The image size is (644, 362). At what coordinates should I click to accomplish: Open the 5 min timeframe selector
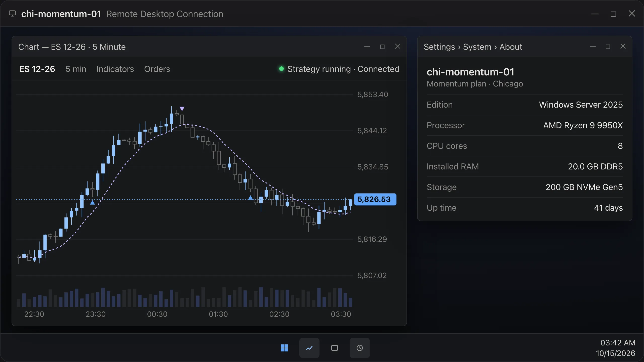(x=76, y=69)
